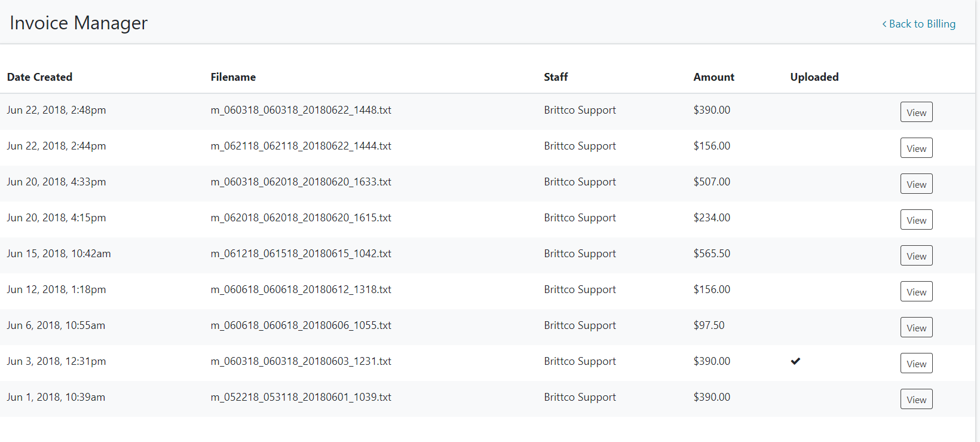Click the Amount column header

point(713,77)
